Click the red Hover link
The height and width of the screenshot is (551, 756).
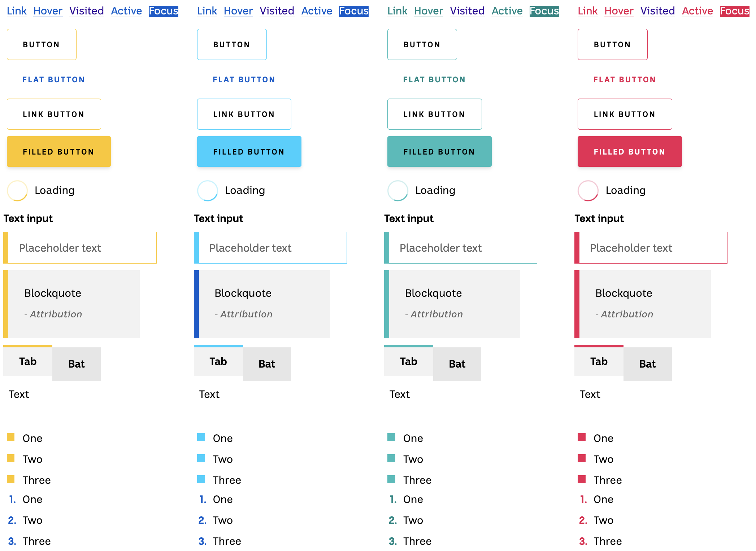[x=619, y=11]
